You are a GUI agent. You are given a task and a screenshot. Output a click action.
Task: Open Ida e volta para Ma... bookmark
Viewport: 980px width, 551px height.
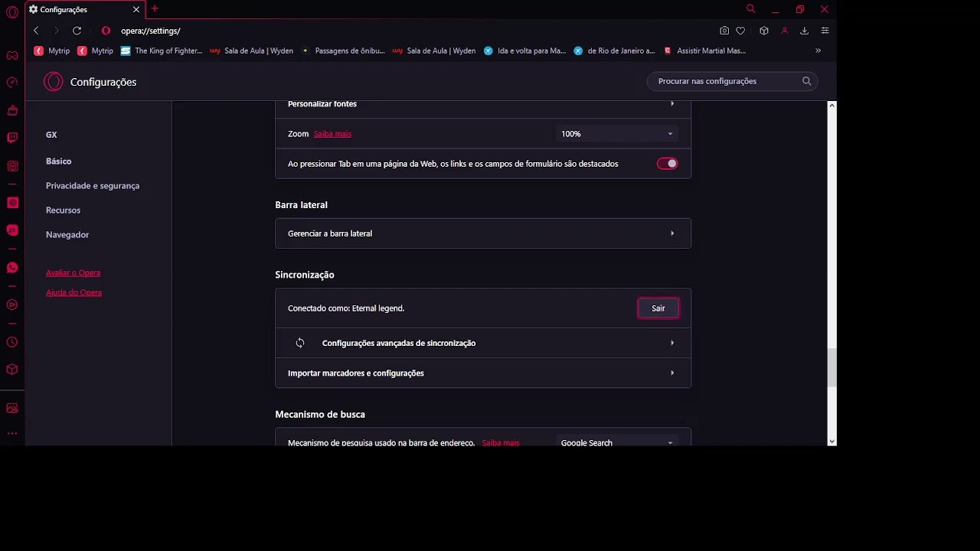pos(524,51)
